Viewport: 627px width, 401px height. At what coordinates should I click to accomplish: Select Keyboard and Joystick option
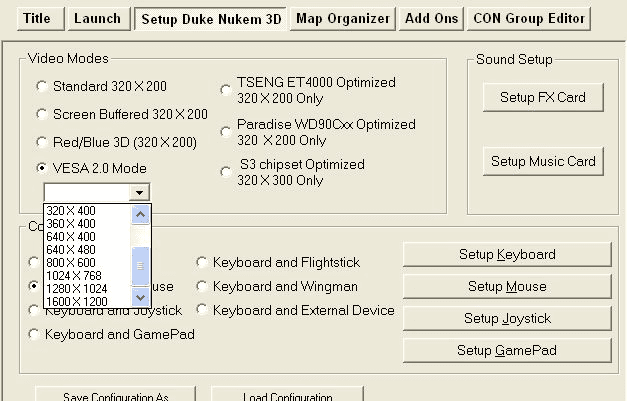(x=34, y=310)
